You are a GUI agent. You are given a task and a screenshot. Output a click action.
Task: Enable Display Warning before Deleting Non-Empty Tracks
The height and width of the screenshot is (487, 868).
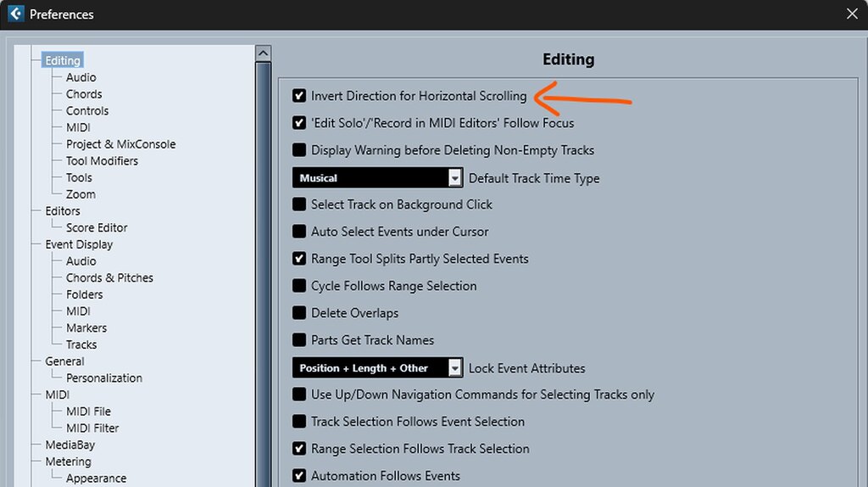pos(299,150)
